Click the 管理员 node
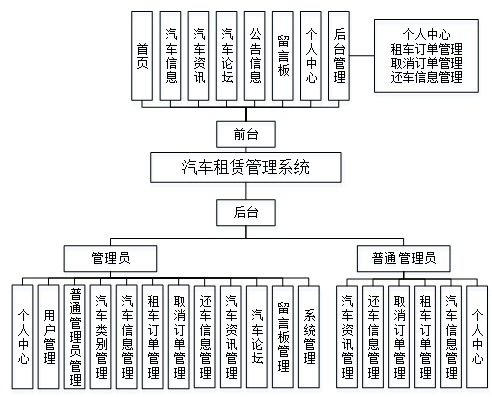Screen dimensions: 492x397 pyautogui.click(x=110, y=258)
